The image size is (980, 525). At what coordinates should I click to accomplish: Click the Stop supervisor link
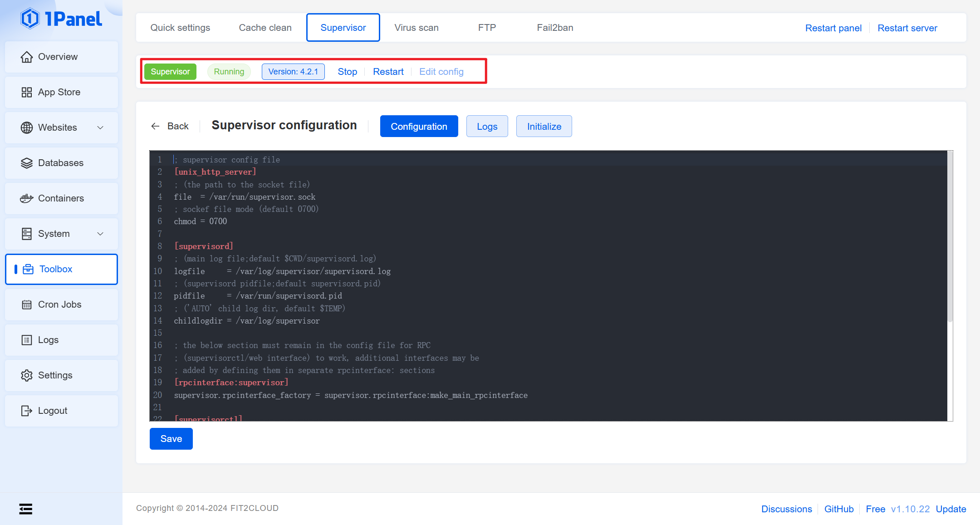click(347, 72)
